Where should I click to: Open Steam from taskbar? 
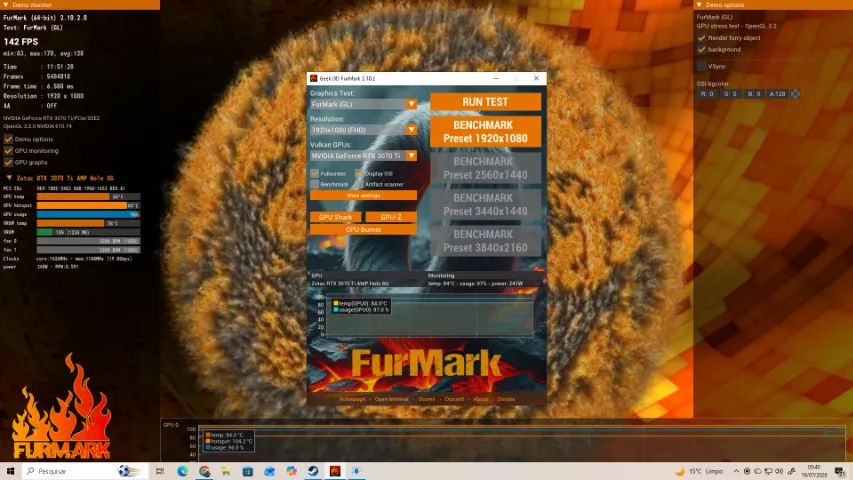pos(313,471)
